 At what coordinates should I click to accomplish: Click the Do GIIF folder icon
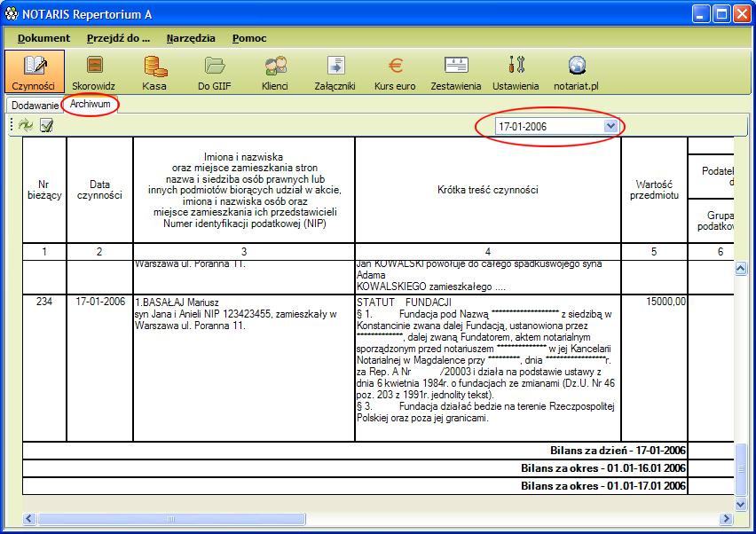click(215, 65)
